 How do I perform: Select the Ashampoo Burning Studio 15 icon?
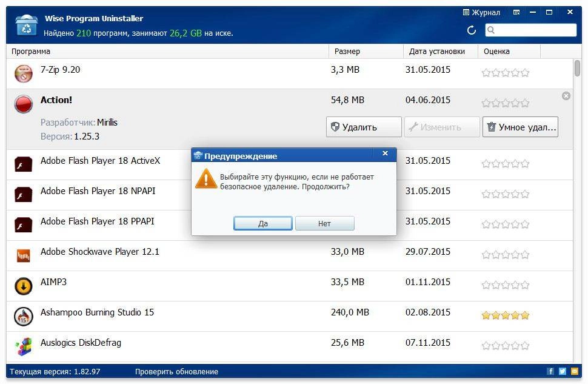click(x=23, y=317)
